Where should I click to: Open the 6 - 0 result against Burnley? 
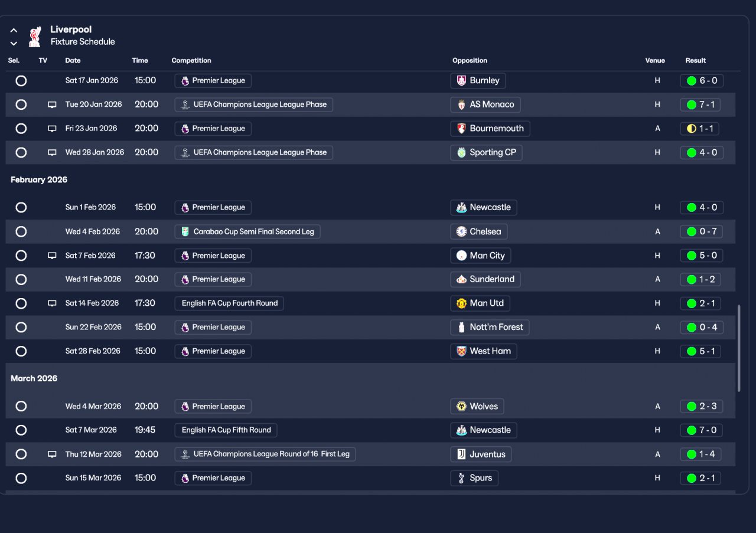(702, 81)
